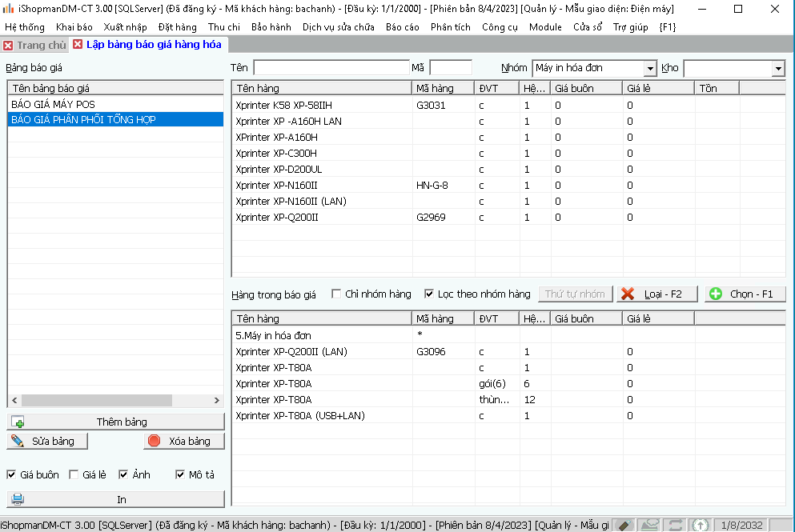Open the Xuất nhập menu

[125, 27]
